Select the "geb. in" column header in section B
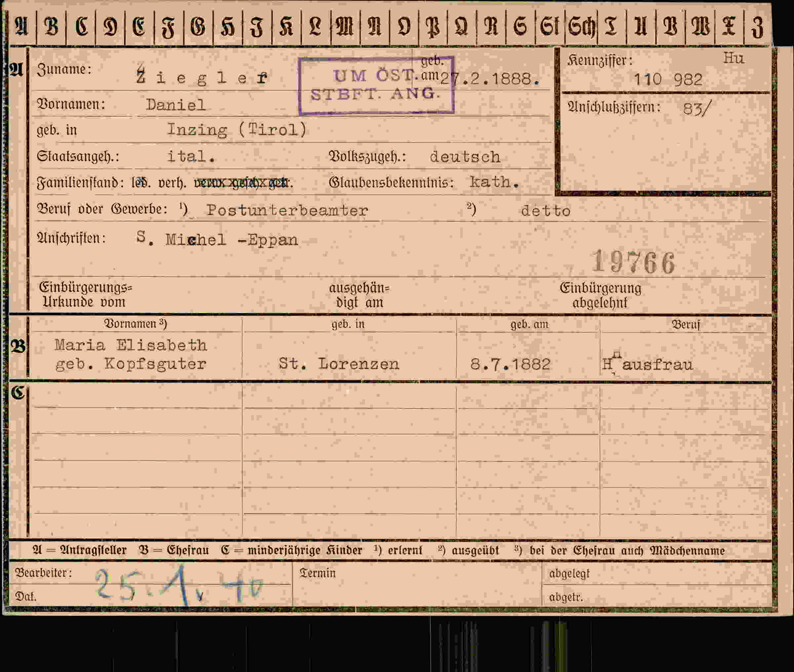Screen dimensions: 794x672 [348, 324]
